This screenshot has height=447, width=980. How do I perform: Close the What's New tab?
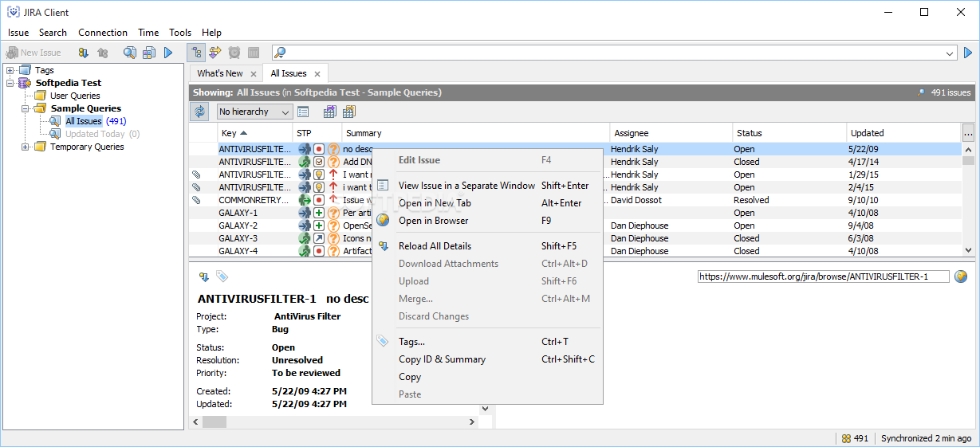(254, 74)
